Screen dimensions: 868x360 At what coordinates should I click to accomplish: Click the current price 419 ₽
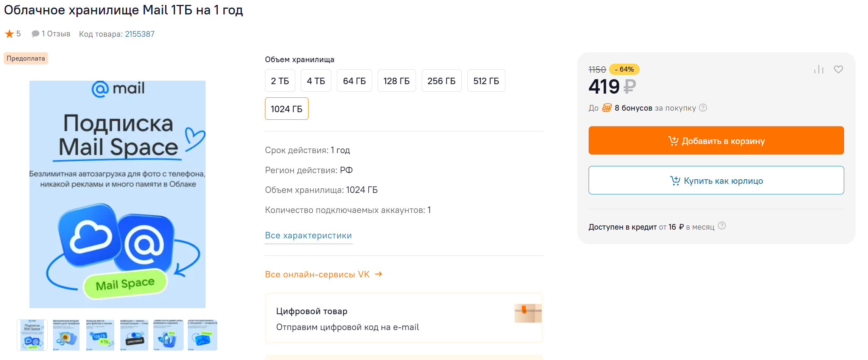click(612, 86)
